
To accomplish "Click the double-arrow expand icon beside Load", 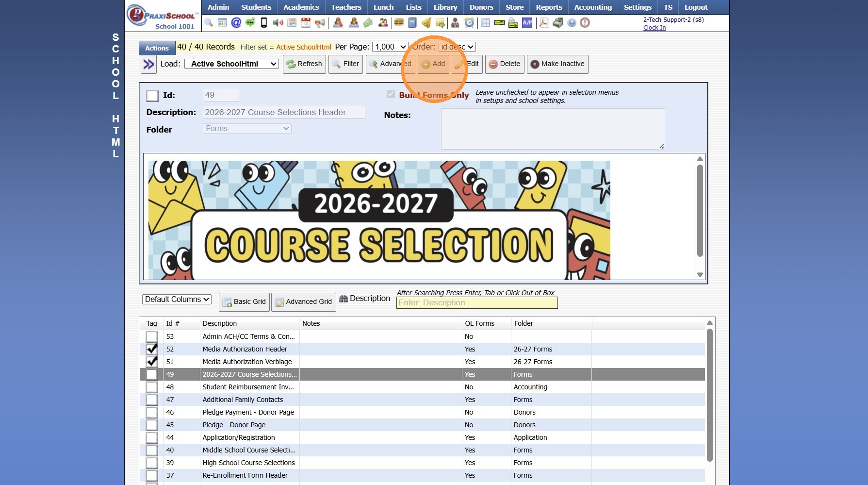I will (148, 64).
